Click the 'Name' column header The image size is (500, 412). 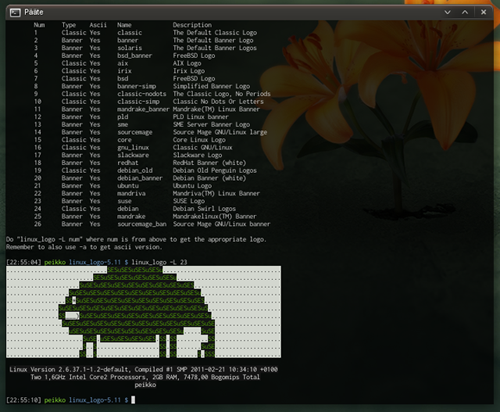click(x=124, y=25)
